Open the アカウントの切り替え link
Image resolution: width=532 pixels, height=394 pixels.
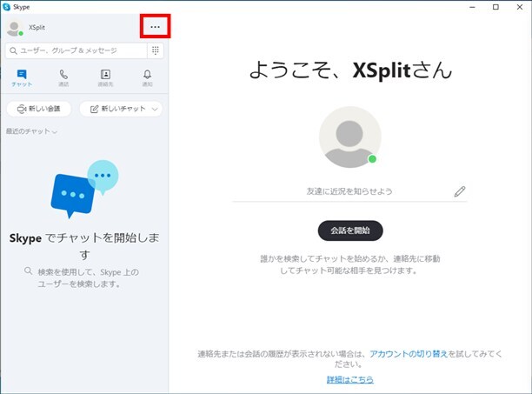point(409,354)
